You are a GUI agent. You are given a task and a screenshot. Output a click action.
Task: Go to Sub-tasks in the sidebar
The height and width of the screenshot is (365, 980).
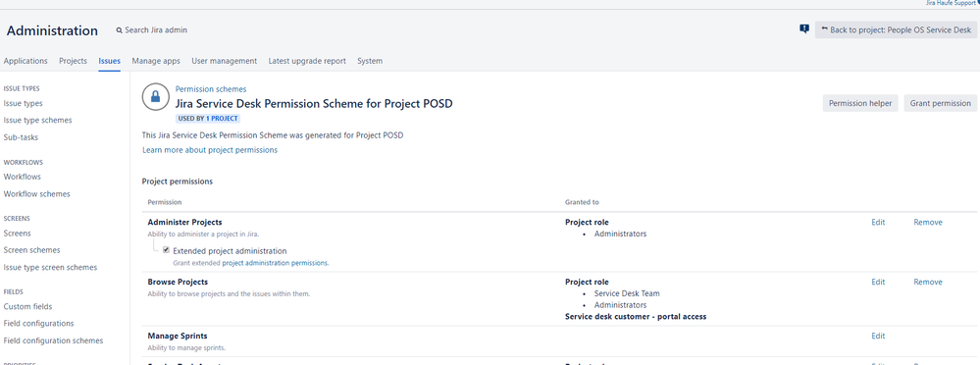click(x=21, y=137)
